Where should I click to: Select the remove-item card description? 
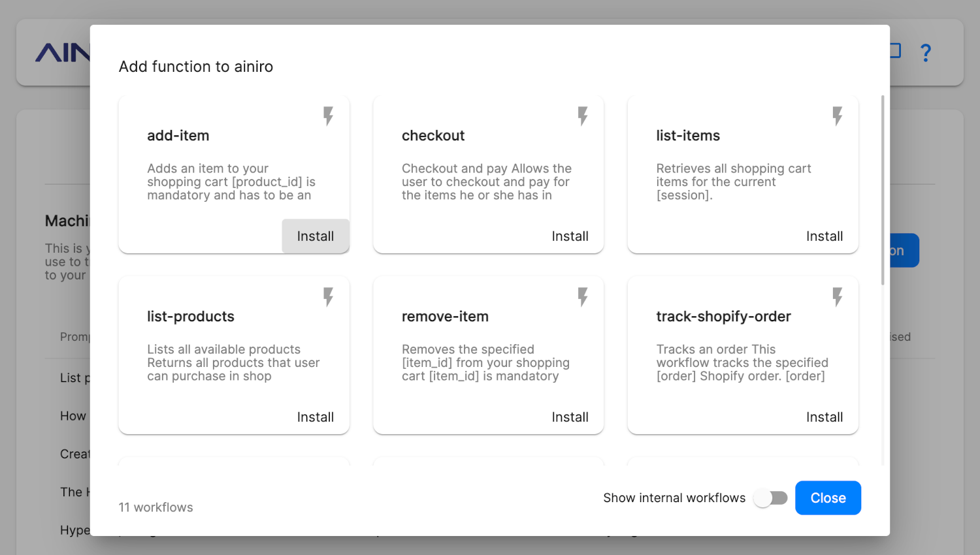pyautogui.click(x=485, y=363)
